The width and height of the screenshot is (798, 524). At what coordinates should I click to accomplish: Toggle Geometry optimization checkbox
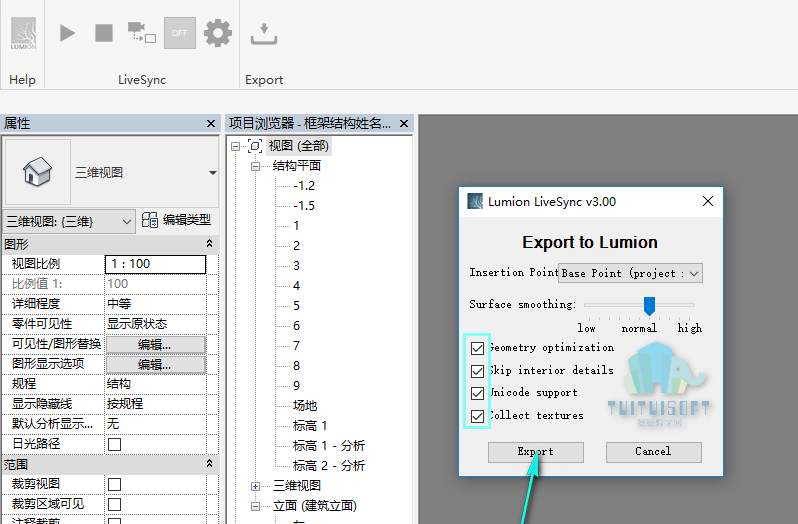click(477, 348)
